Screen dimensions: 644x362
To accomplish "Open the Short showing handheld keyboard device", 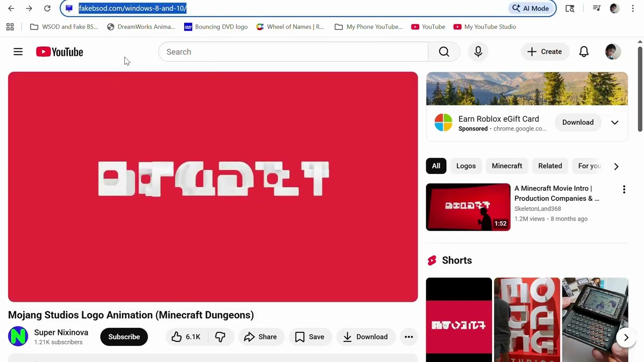I will click(x=595, y=319).
